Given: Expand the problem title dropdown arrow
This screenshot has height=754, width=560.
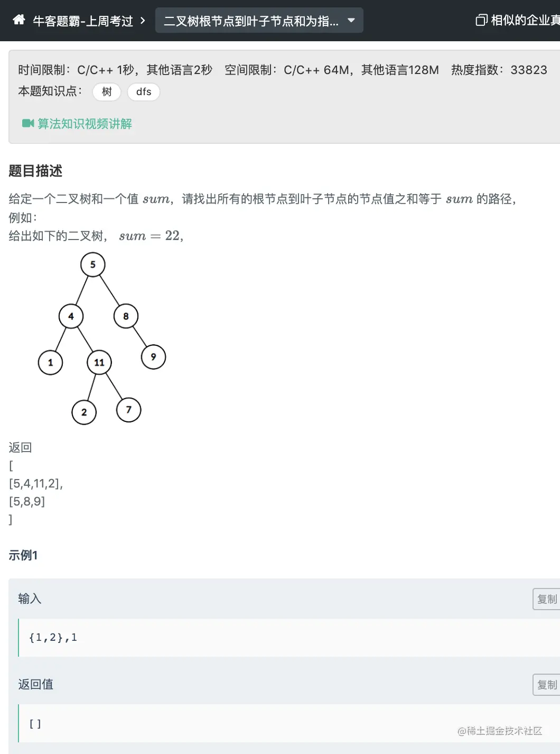Looking at the screenshot, I should tap(351, 21).
